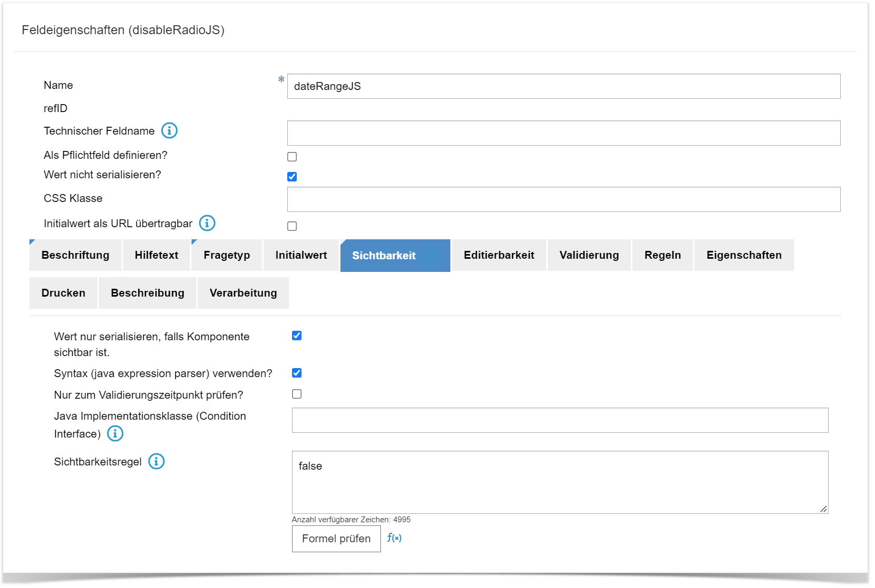
Task: Open info tooltip for Java Implementationsklasse
Action: pos(115,433)
